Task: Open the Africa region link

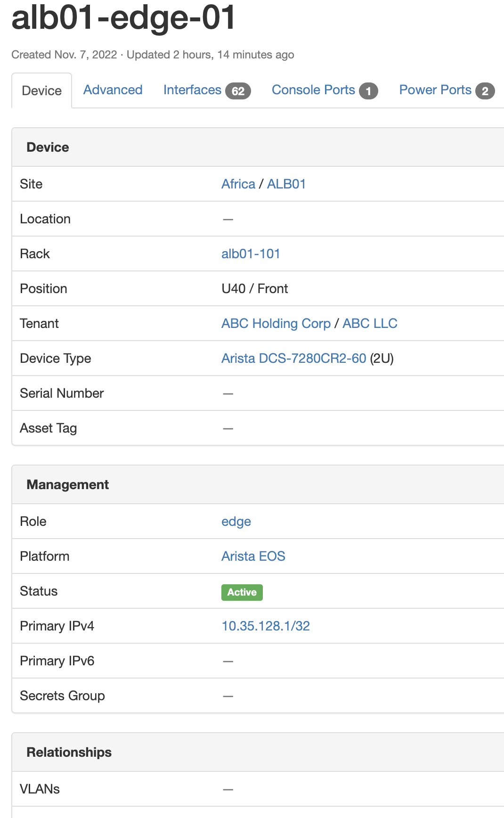Action: pos(238,184)
